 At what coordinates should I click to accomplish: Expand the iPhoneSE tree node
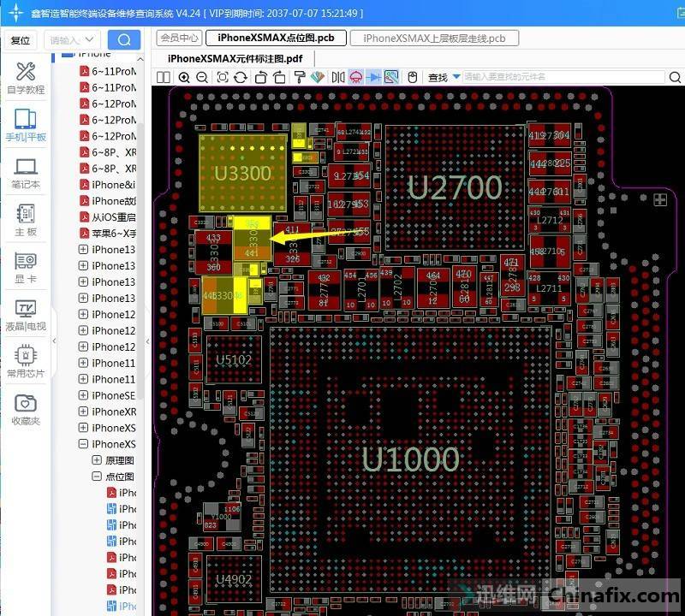[83, 395]
